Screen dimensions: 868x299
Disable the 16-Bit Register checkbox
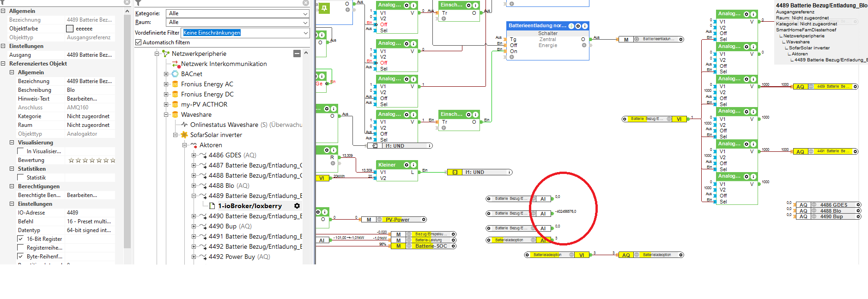20,239
